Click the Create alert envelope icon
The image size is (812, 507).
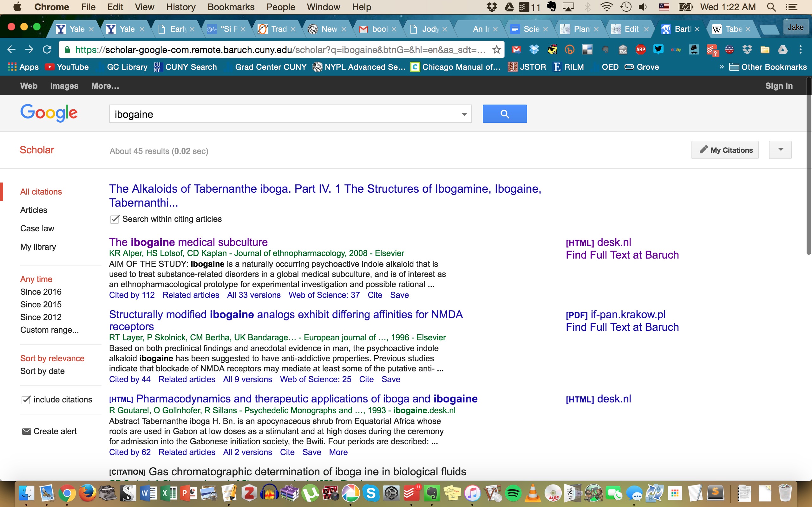pos(26,431)
